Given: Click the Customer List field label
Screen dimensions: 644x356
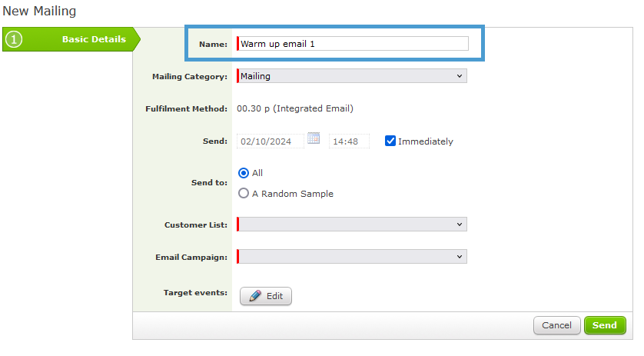Looking at the screenshot, I should (195, 225).
